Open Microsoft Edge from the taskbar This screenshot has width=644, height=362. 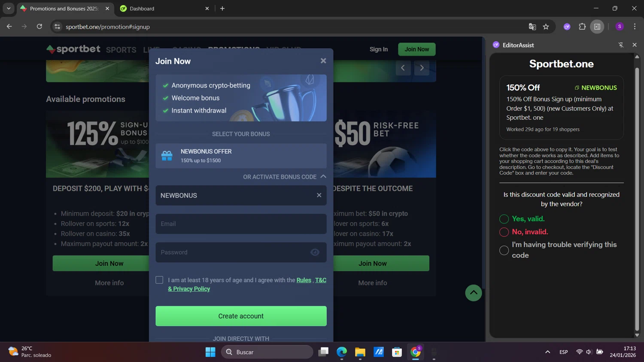tap(342, 352)
